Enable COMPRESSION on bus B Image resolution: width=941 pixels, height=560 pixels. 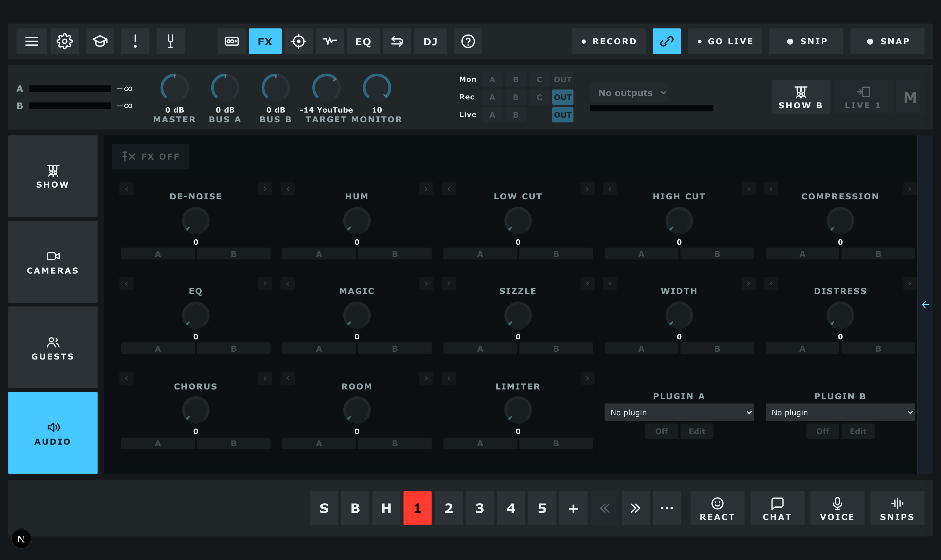point(878,254)
